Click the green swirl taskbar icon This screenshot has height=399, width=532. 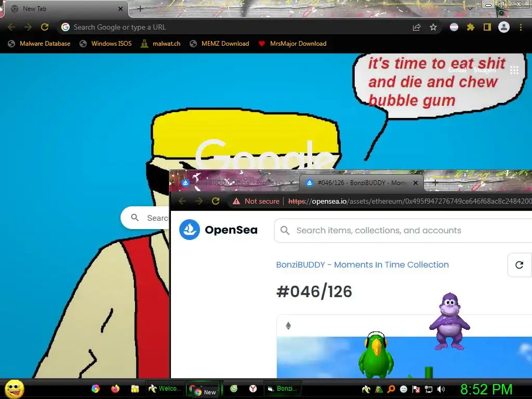[x=234, y=389]
